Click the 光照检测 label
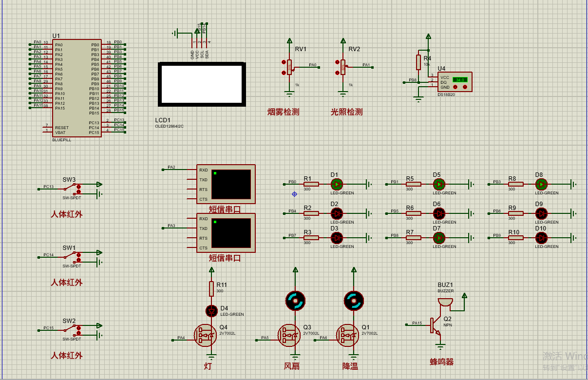The width and height of the screenshot is (588, 380). 346,112
